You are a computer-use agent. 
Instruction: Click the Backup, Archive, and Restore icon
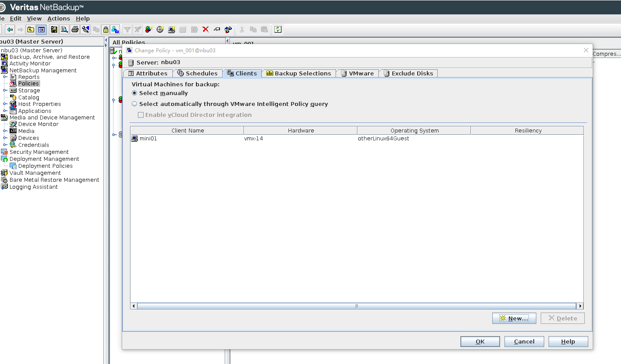[x=4, y=57]
